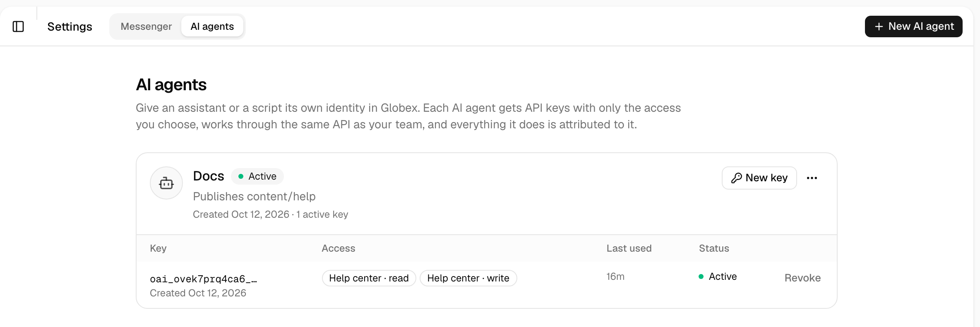Click the key's Created Oct 12, 2026 text

(198, 293)
